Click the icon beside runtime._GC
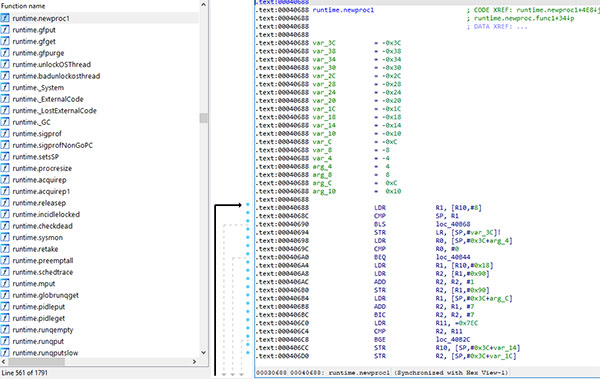Image resolution: width=600 pixels, height=379 pixels. click(5, 122)
